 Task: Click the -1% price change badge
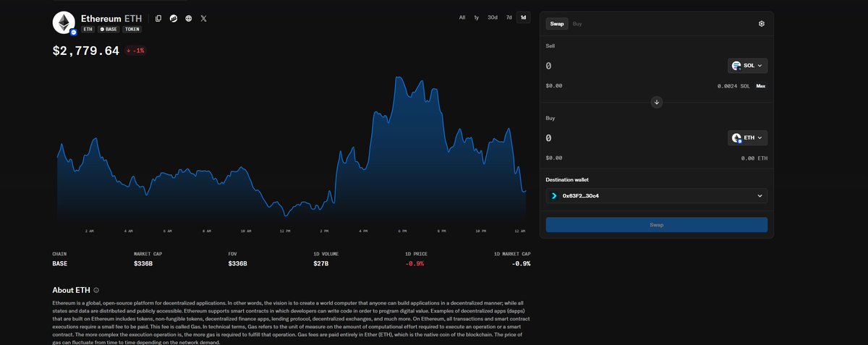point(135,51)
